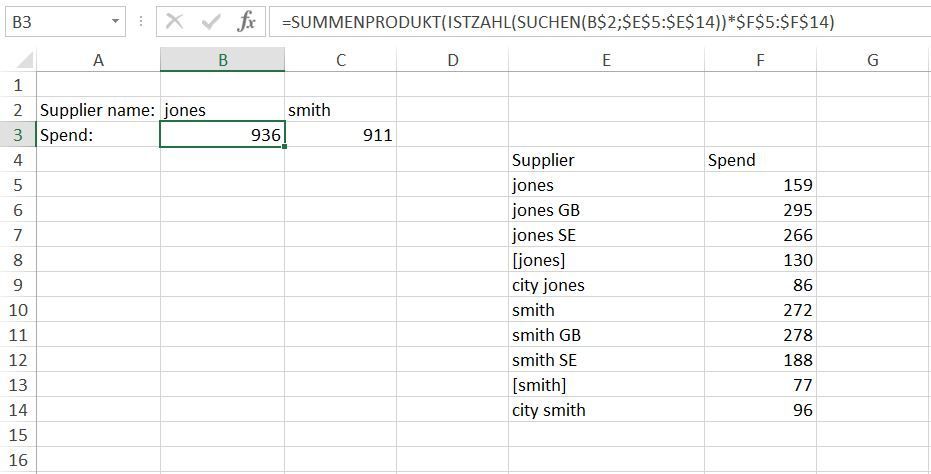This screenshot has width=931, height=474.
Task: Select column B header
Action: (x=222, y=60)
